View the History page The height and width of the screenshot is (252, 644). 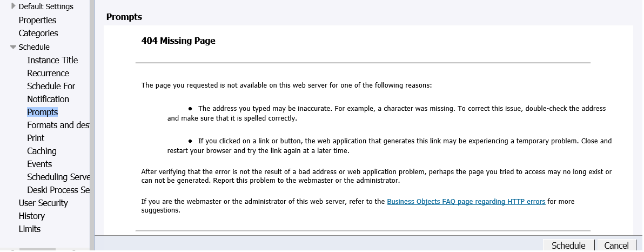click(x=32, y=216)
